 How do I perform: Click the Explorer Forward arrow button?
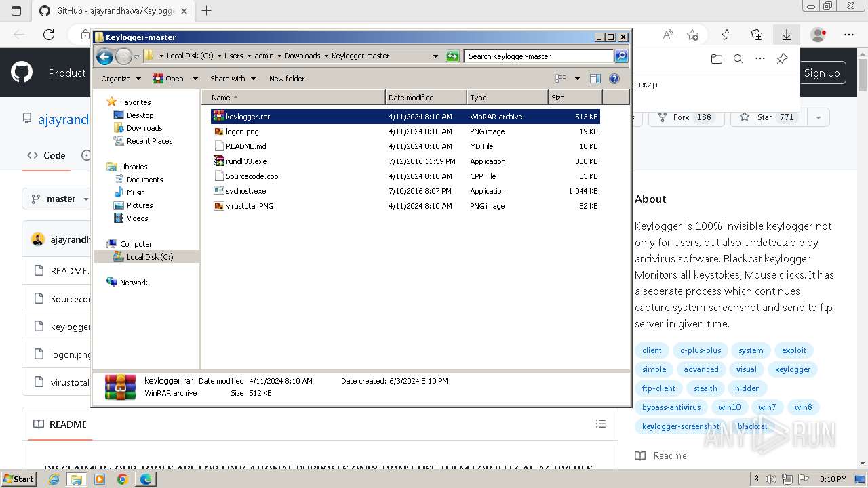(123, 56)
